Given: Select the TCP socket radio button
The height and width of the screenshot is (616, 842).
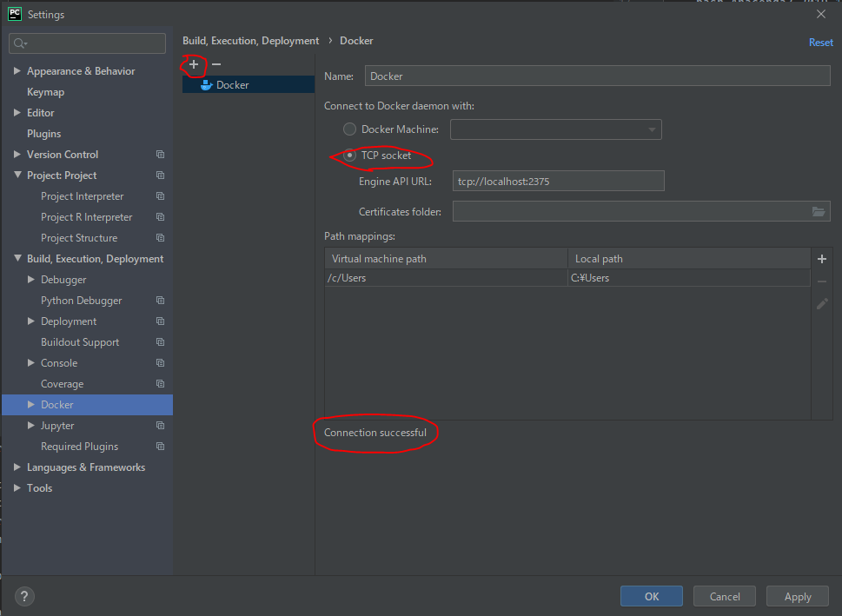Looking at the screenshot, I should pyautogui.click(x=349, y=156).
